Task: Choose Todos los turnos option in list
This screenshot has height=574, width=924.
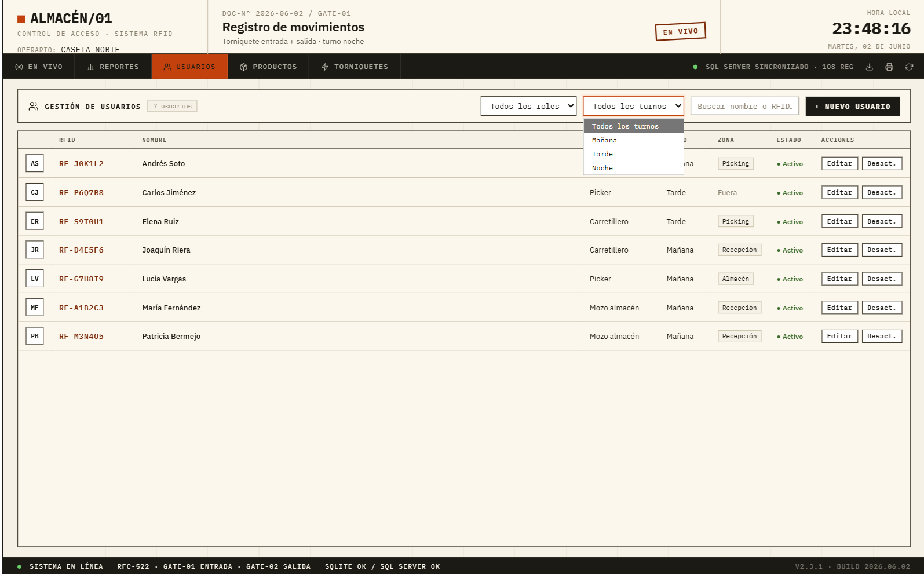Action: click(634, 126)
